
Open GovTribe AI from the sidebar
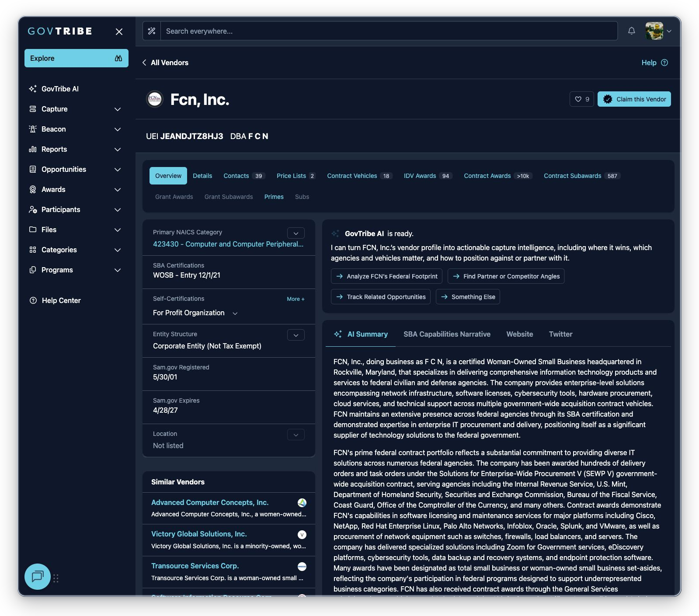pyautogui.click(x=60, y=89)
